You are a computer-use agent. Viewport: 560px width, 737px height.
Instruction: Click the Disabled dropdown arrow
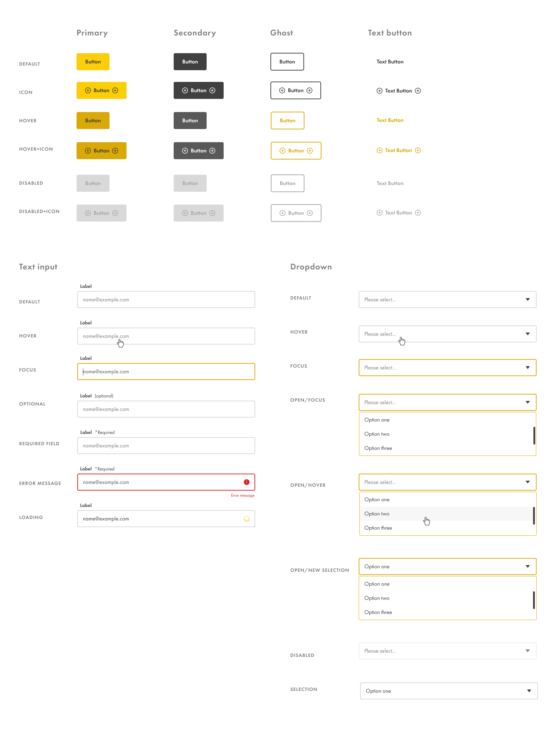coord(528,651)
